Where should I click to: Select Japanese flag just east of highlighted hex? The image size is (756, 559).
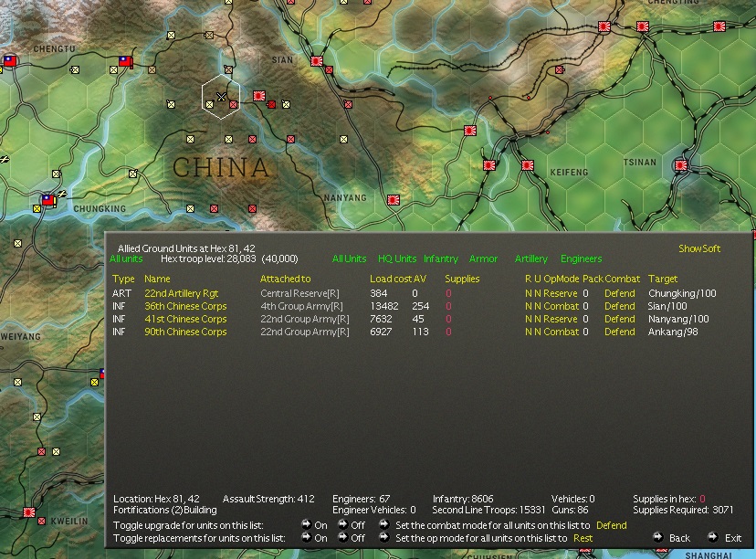click(x=259, y=96)
